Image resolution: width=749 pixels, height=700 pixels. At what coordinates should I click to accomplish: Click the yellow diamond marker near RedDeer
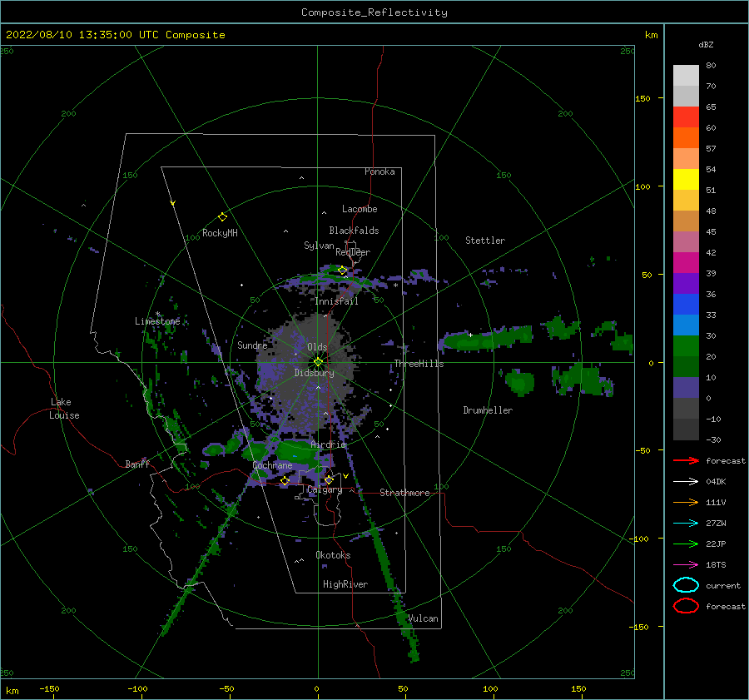(x=343, y=271)
